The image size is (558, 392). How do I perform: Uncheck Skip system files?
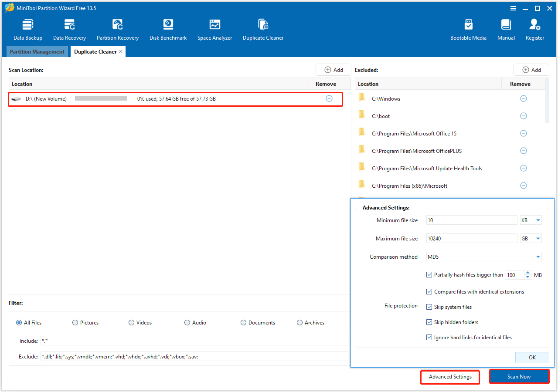429,307
